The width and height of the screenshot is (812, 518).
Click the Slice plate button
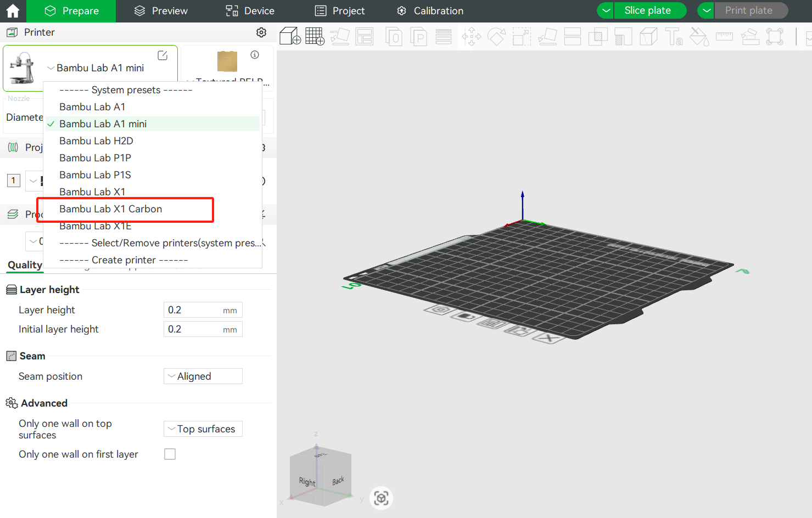pos(647,10)
